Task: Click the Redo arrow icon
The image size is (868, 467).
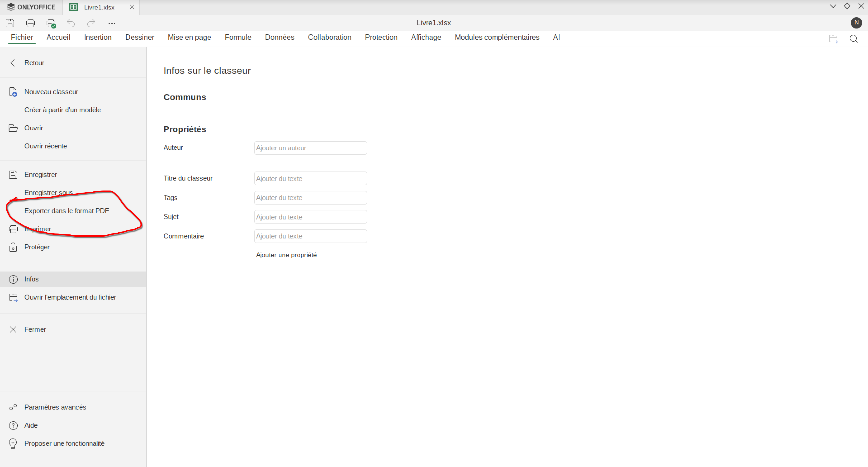Action: click(x=91, y=23)
